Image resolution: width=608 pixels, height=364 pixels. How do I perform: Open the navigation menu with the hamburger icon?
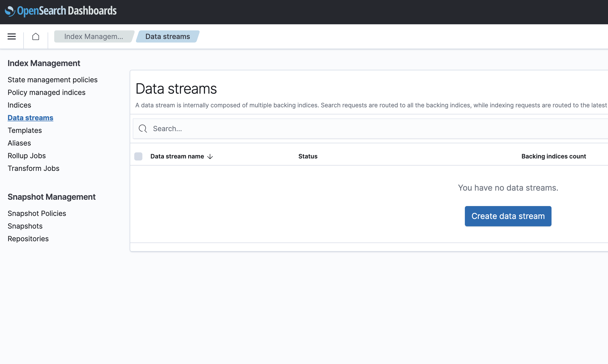click(12, 36)
